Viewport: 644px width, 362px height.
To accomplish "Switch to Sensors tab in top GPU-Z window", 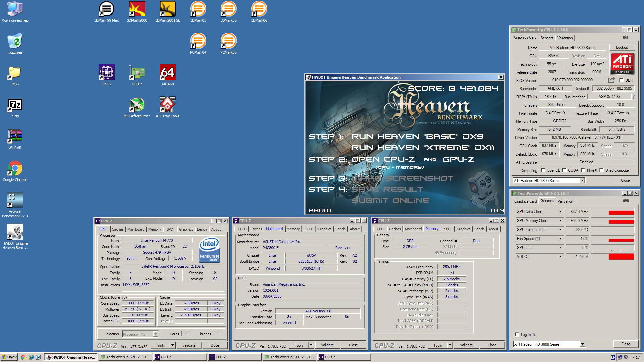I will click(x=547, y=38).
